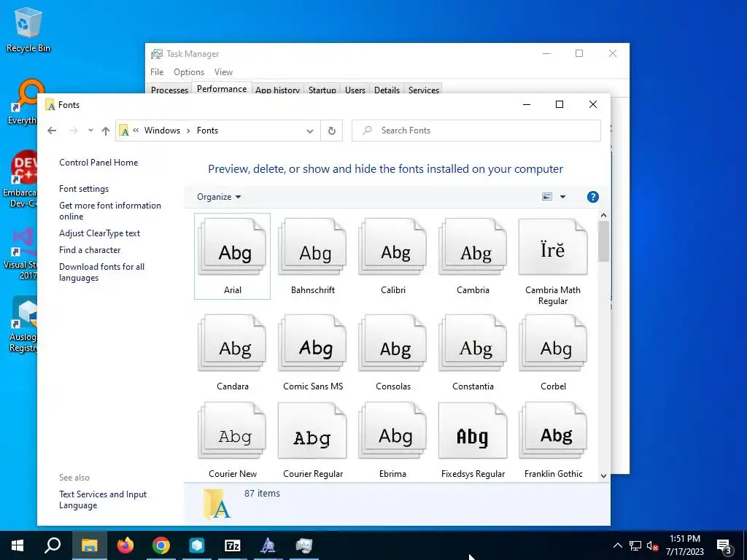Open Adjust ClearType text link
The image size is (747, 560).
(99, 233)
